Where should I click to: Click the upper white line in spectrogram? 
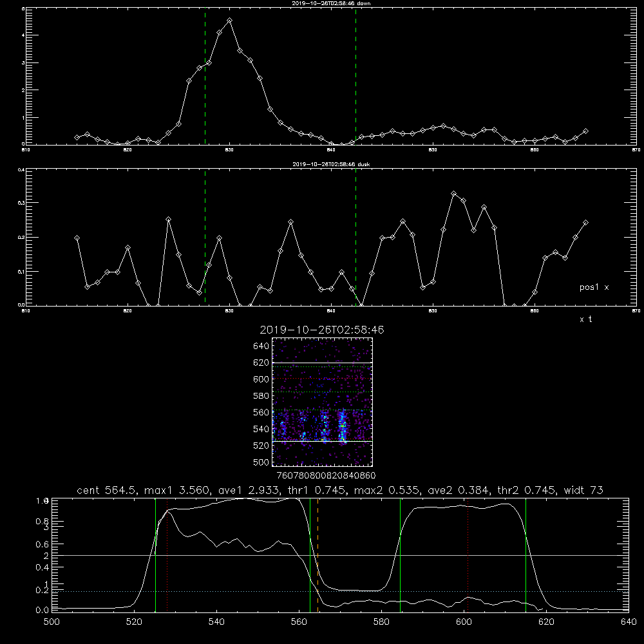(322, 363)
